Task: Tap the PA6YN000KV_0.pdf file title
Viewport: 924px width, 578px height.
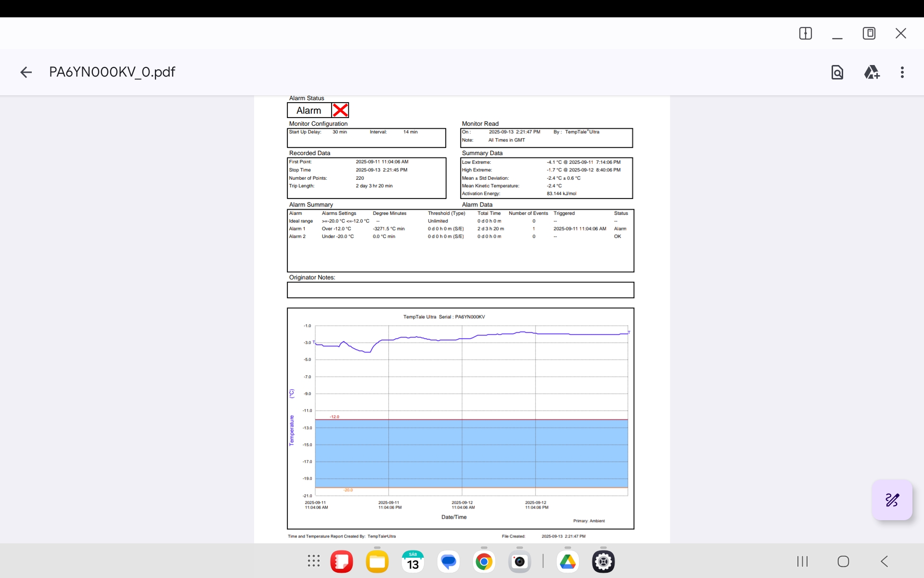Action: pos(112,72)
